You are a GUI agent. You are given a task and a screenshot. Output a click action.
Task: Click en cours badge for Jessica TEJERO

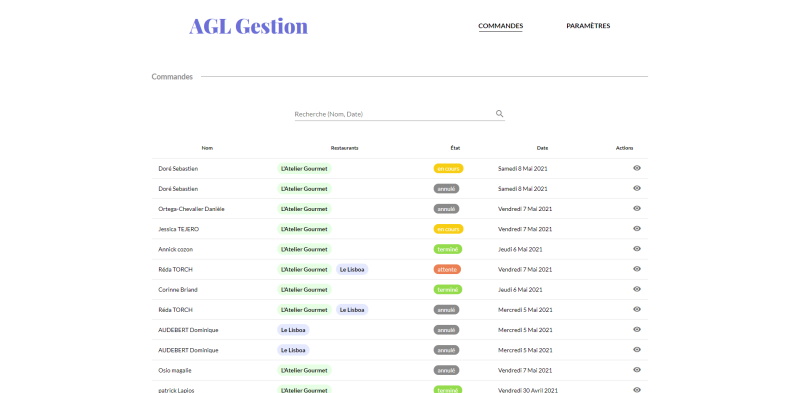click(448, 229)
